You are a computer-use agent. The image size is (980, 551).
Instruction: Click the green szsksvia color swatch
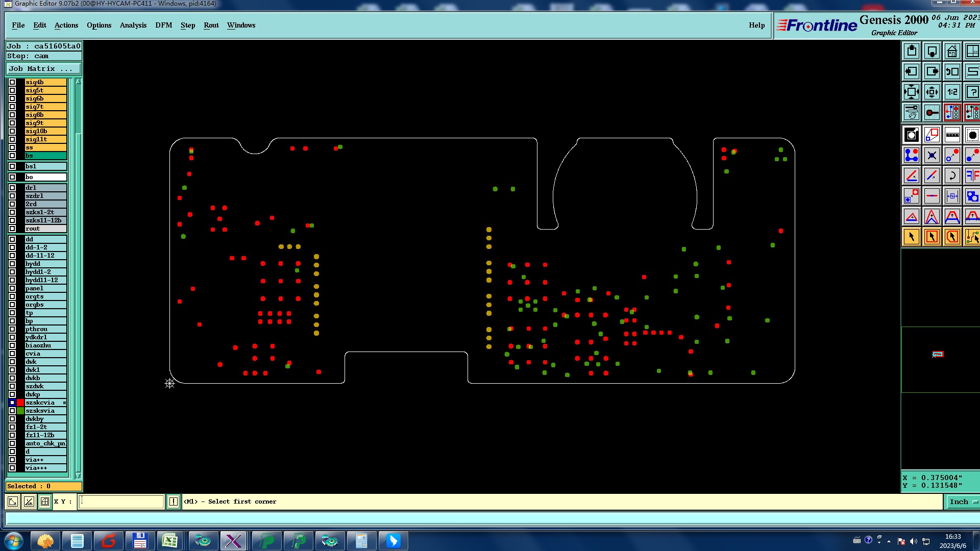[x=20, y=411]
